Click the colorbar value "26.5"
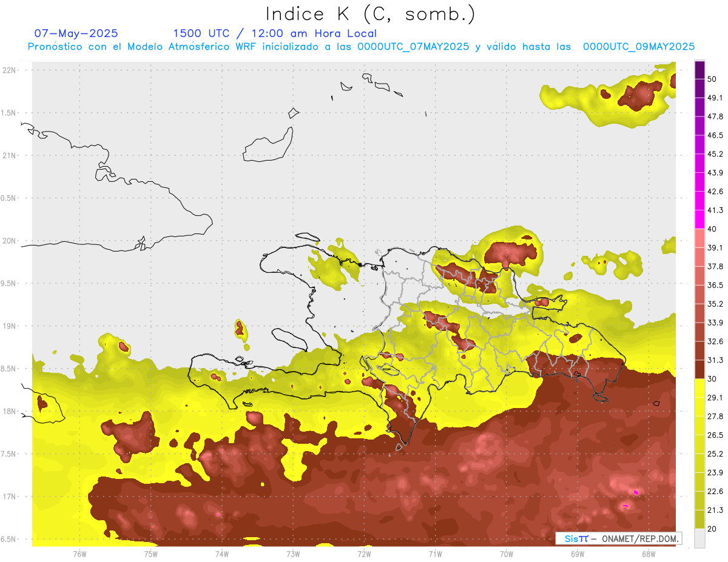728x562 pixels. pos(715,435)
